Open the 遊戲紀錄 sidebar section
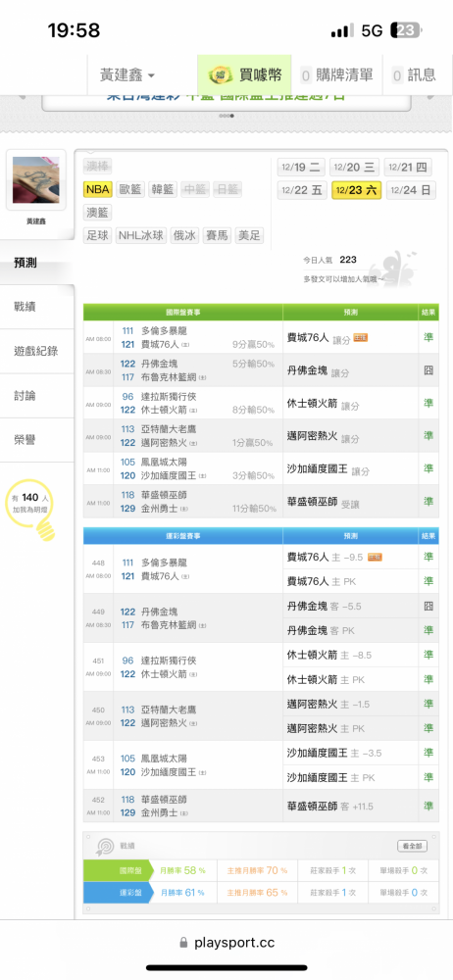Viewport: 453px width, 980px height. pos(36,351)
